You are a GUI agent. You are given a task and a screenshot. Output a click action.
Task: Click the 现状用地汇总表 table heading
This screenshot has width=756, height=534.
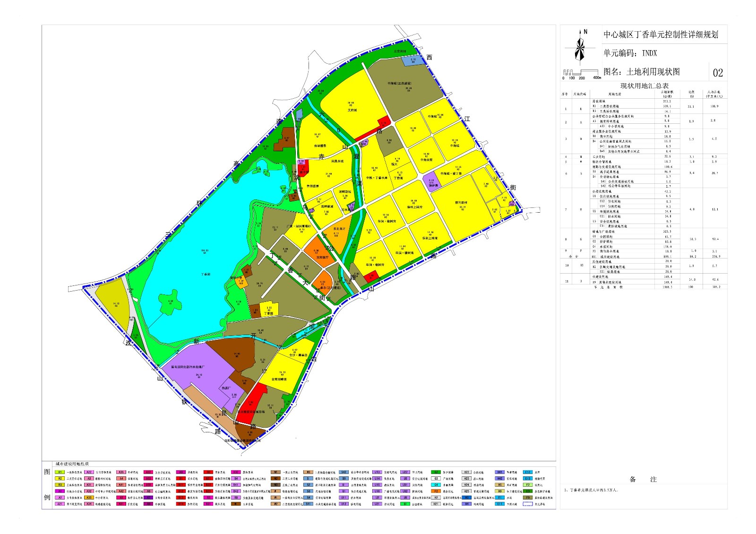point(644,86)
